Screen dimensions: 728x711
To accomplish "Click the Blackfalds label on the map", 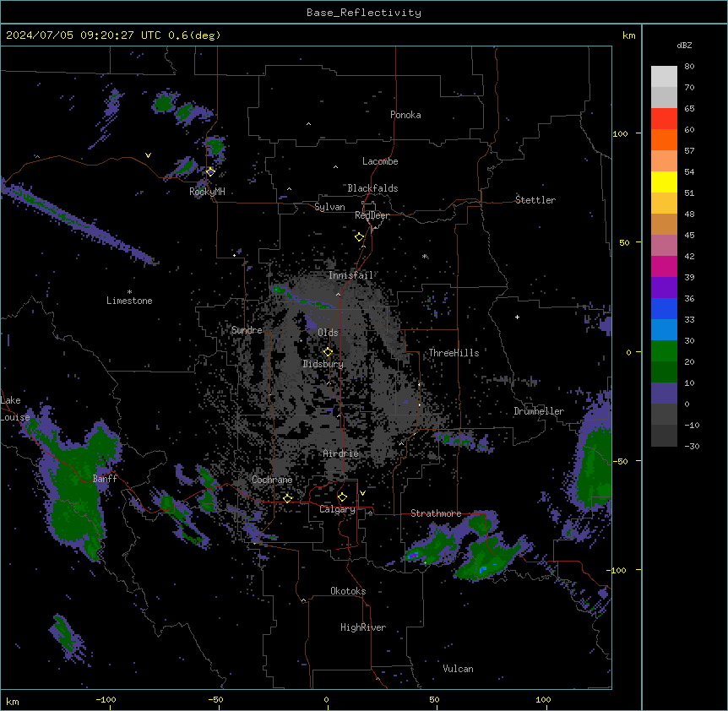I will tap(372, 188).
